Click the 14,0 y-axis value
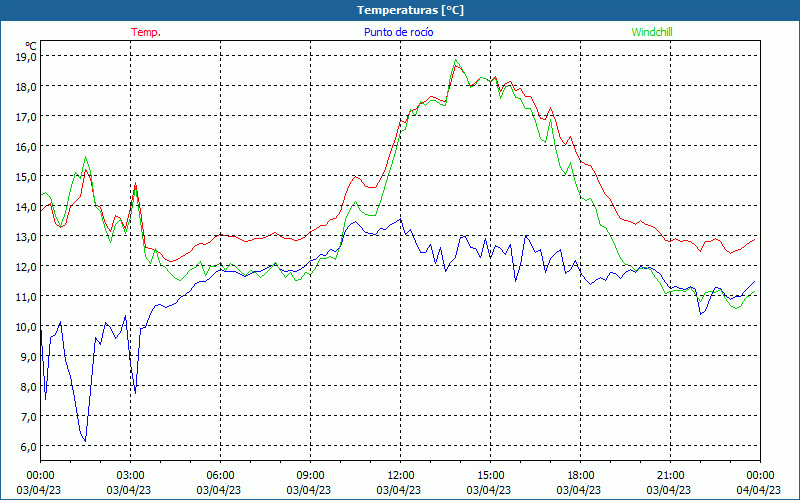 click(26, 207)
